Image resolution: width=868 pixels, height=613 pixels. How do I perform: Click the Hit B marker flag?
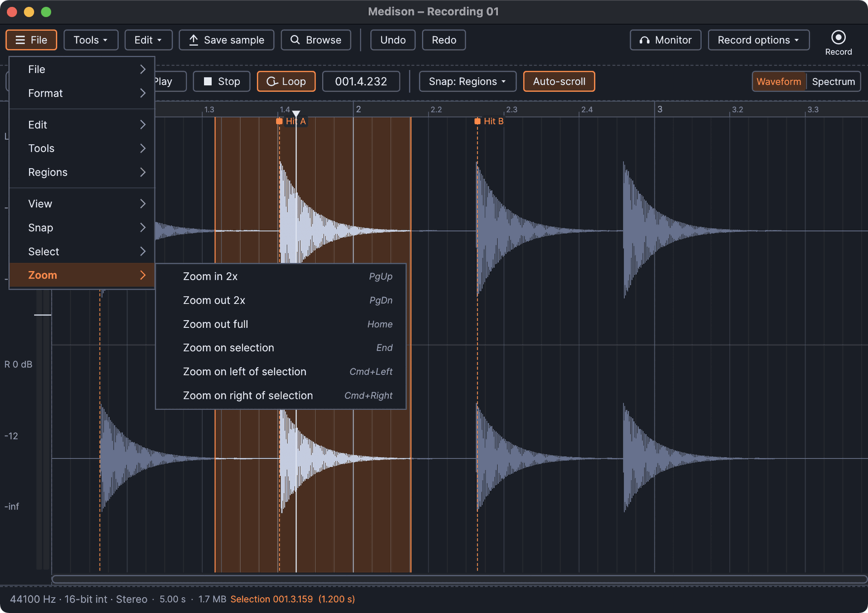477,121
